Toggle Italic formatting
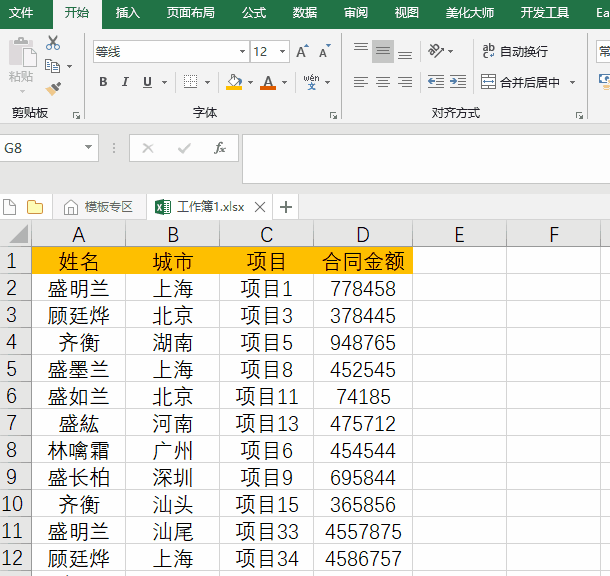Image resolution: width=610 pixels, height=576 pixels. click(x=126, y=82)
